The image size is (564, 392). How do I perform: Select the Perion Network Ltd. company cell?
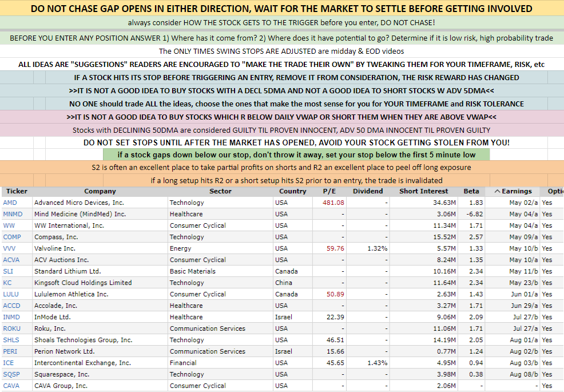pyautogui.click(x=100, y=352)
